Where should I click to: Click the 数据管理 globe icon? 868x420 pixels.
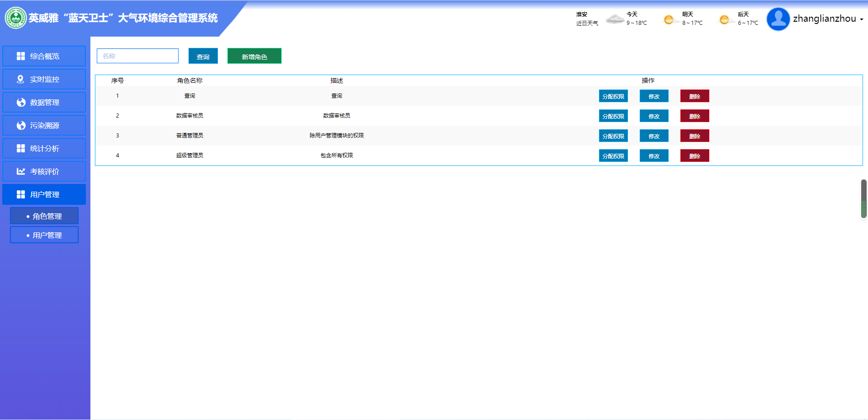pos(21,102)
